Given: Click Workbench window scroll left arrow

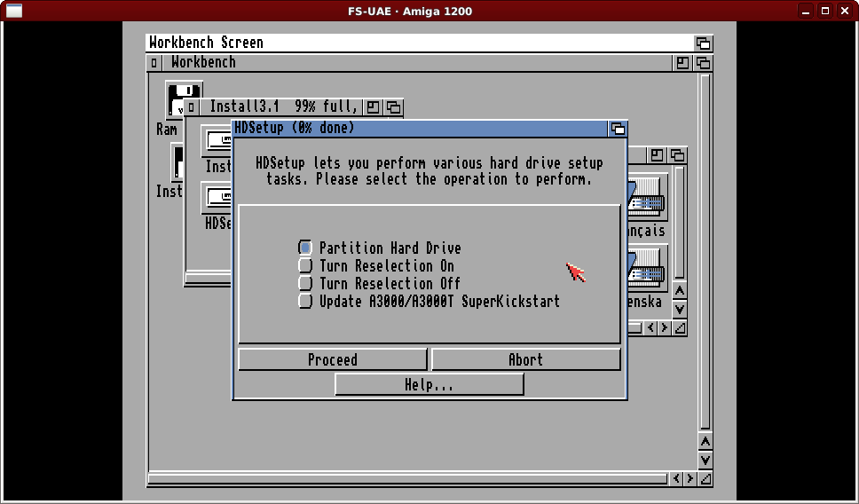Looking at the screenshot, I should point(676,479).
